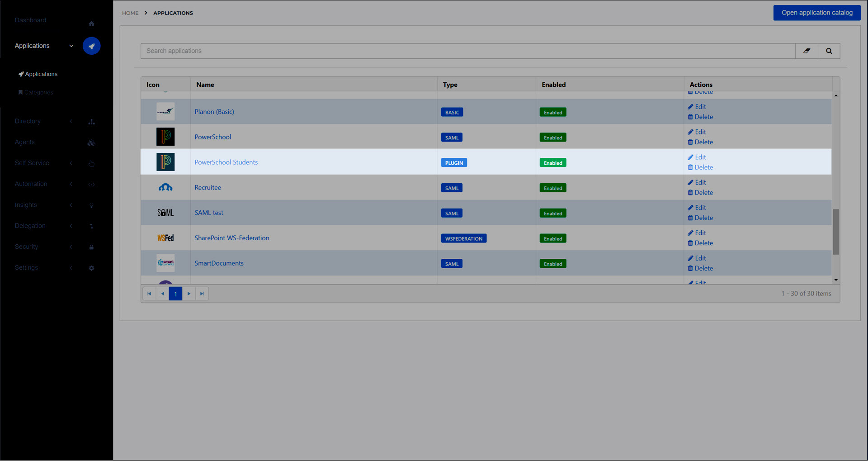Click the PowerSchool app icon
Screen dimensions: 868x461
pyautogui.click(x=165, y=137)
